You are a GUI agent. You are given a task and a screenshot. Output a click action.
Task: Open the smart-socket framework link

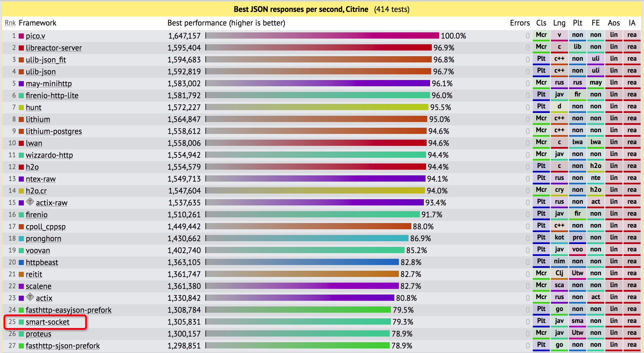(48, 322)
